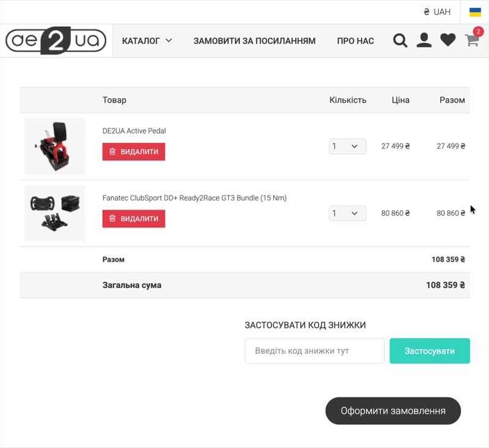Remove DE2UA Active Pedal with Видалити button
Screen dimensions: 489x448
(x=134, y=152)
